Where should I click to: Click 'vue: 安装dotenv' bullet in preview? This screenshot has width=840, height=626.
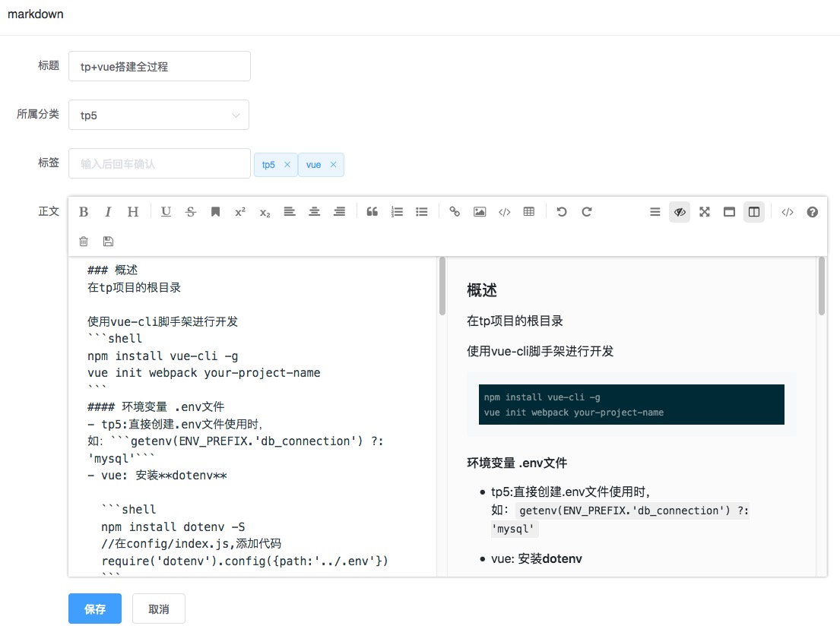click(536, 558)
